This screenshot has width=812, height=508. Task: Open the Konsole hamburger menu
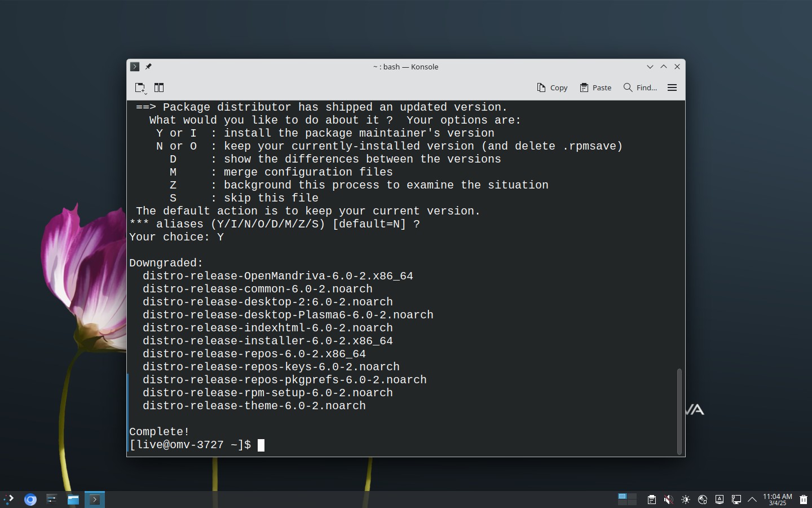[x=672, y=87]
